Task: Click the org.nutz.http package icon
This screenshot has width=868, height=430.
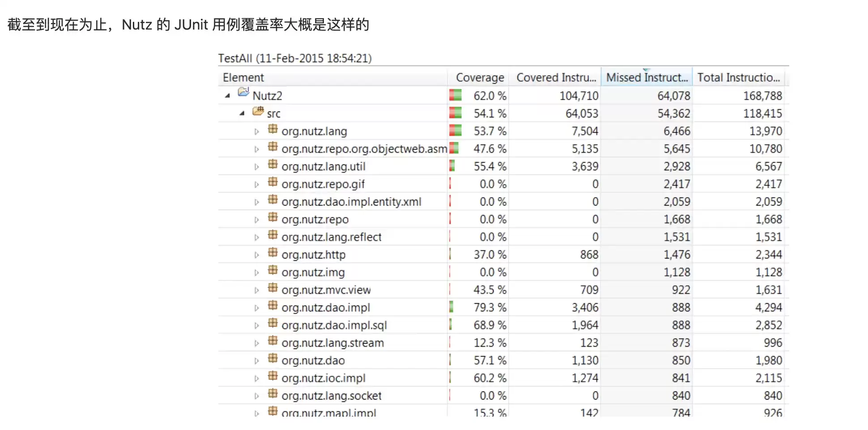Action: click(273, 253)
